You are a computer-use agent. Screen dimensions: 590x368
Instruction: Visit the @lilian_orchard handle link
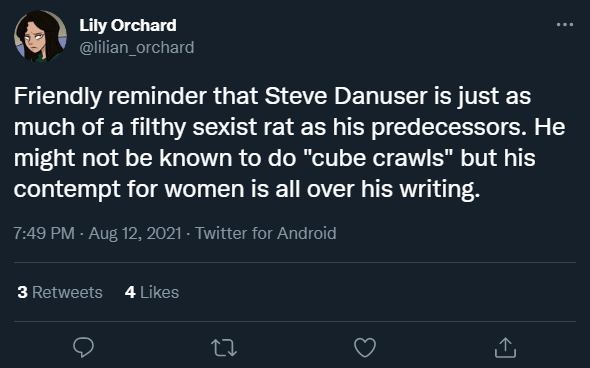[x=137, y=47]
